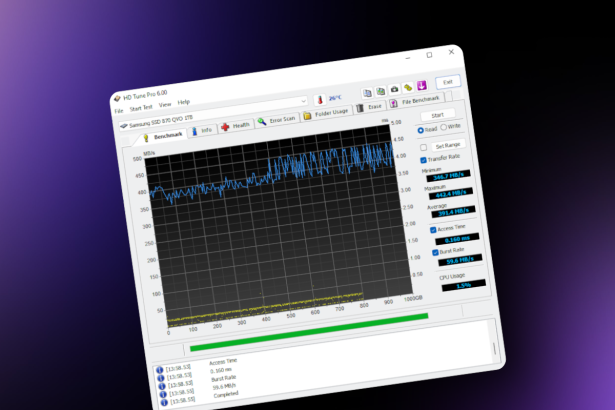615x410 pixels.
Task: Expand the Samsung SSD drive selection dropdown
Action: 303,101
